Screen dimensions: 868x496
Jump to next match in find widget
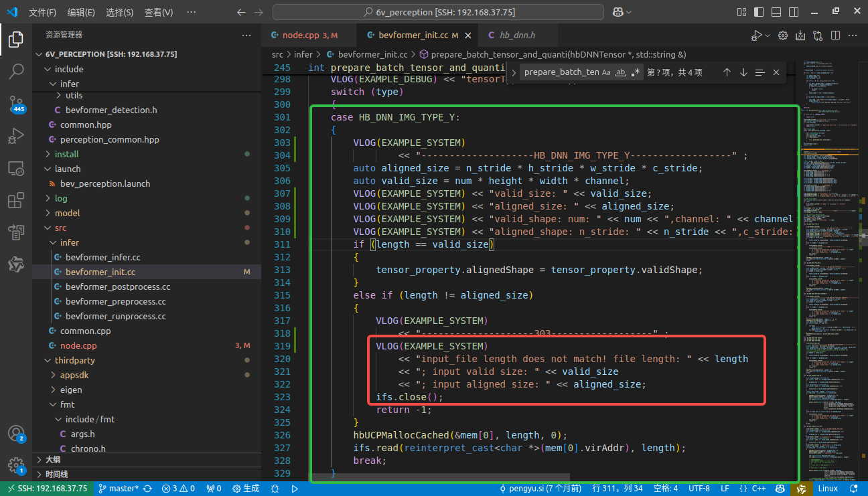(x=743, y=72)
